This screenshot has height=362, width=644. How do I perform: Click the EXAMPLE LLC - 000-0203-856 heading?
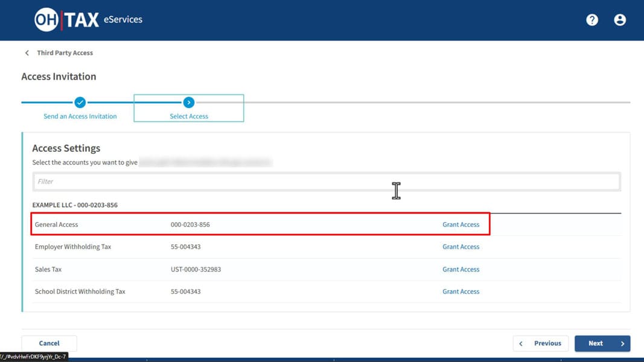coord(75,205)
